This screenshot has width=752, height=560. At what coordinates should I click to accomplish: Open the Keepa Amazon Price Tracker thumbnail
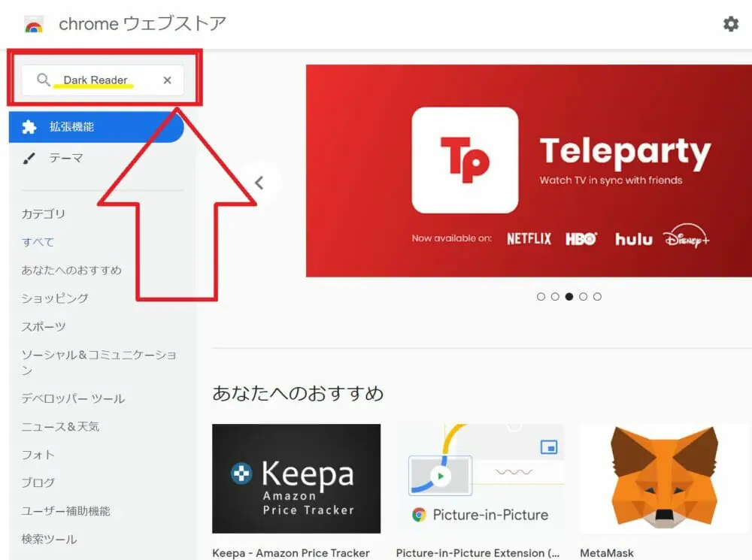click(296, 479)
